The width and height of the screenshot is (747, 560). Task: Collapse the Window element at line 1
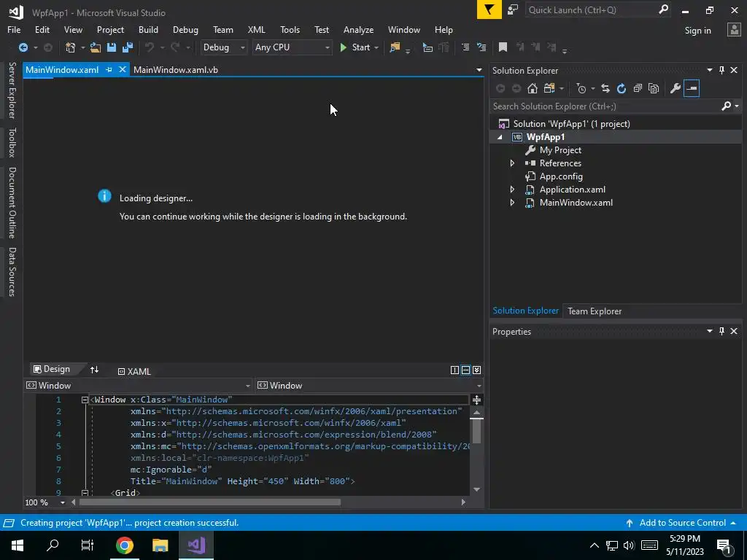click(x=85, y=400)
